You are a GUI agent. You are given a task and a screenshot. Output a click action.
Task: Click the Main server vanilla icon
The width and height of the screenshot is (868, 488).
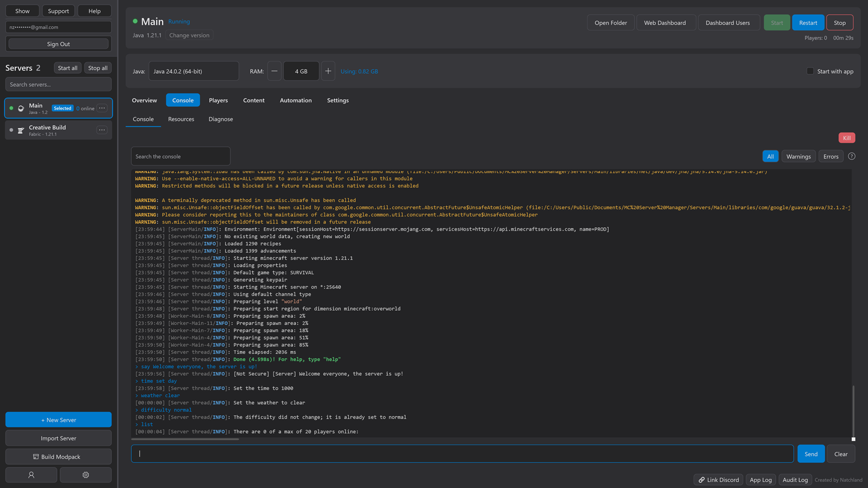(21, 108)
